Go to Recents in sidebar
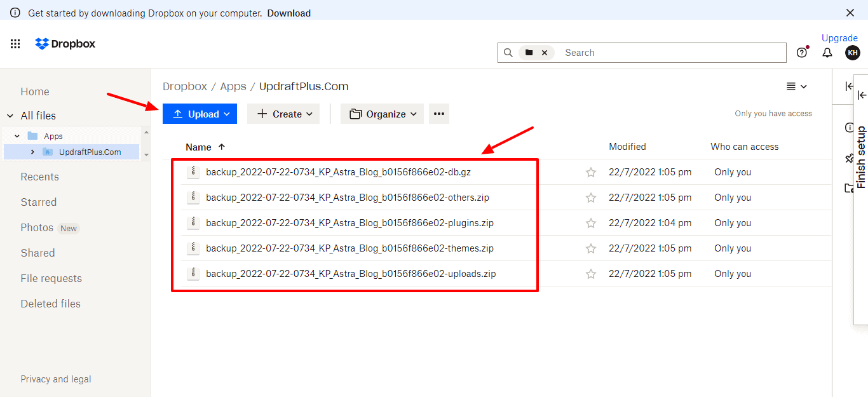Screen dimensions: 868x397 pos(39,177)
